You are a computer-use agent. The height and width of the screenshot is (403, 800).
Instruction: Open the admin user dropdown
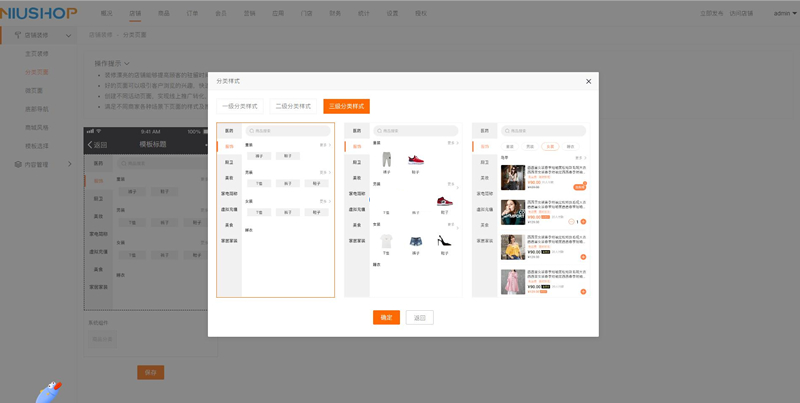(784, 13)
